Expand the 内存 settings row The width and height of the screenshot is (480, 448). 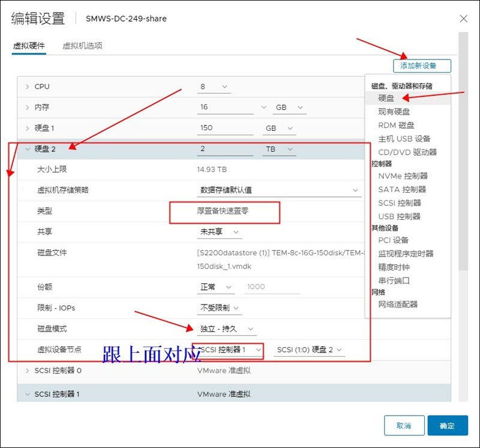coord(28,107)
